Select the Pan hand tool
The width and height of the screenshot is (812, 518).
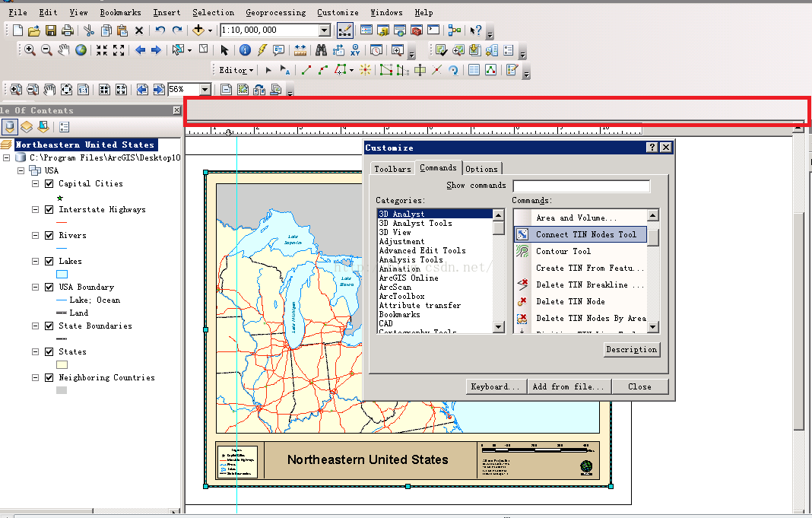[x=63, y=50]
